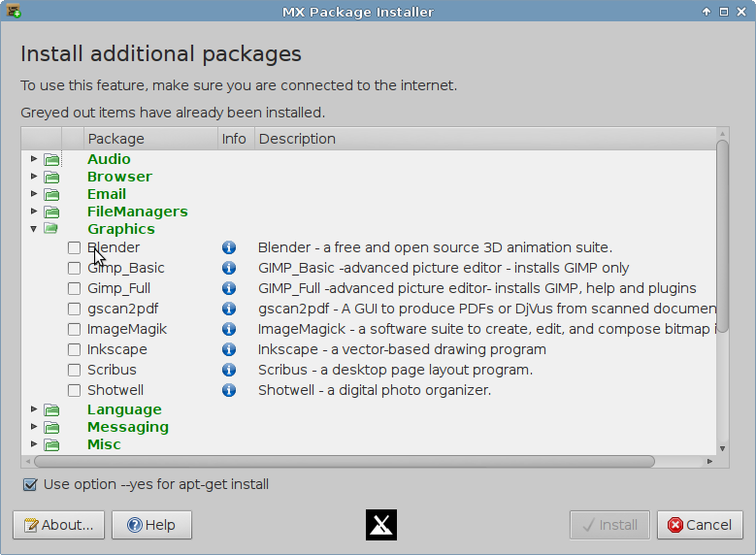Click the scroll left arrow of the horizontal scrollbar
This screenshot has height=555, width=756.
tap(28, 462)
